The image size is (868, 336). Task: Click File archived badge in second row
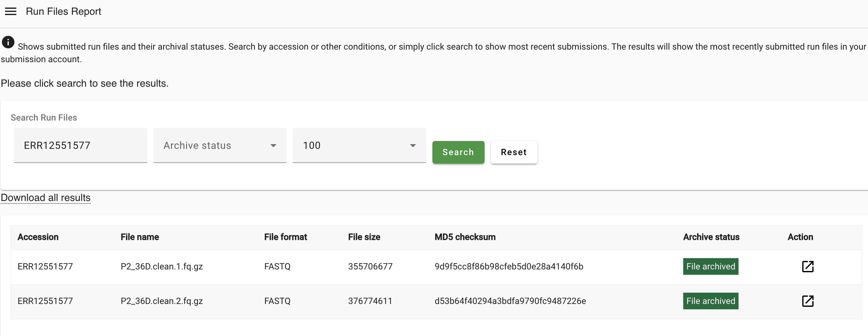[x=710, y=301]
